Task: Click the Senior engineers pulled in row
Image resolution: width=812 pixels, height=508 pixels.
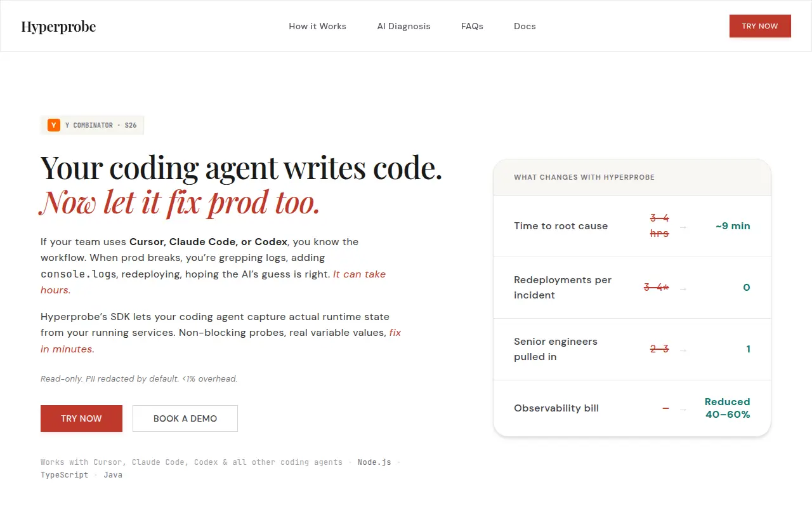Action: point(632,349)
